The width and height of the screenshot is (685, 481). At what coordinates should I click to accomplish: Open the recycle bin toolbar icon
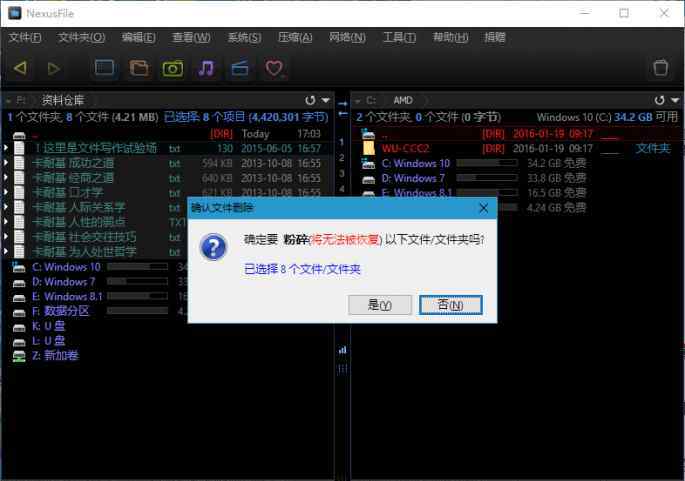pyautogui.click(x=660, y=68)
